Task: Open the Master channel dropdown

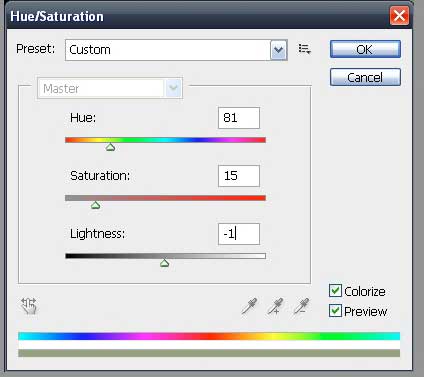Action: pyautogui.click(x=110, y=88)
